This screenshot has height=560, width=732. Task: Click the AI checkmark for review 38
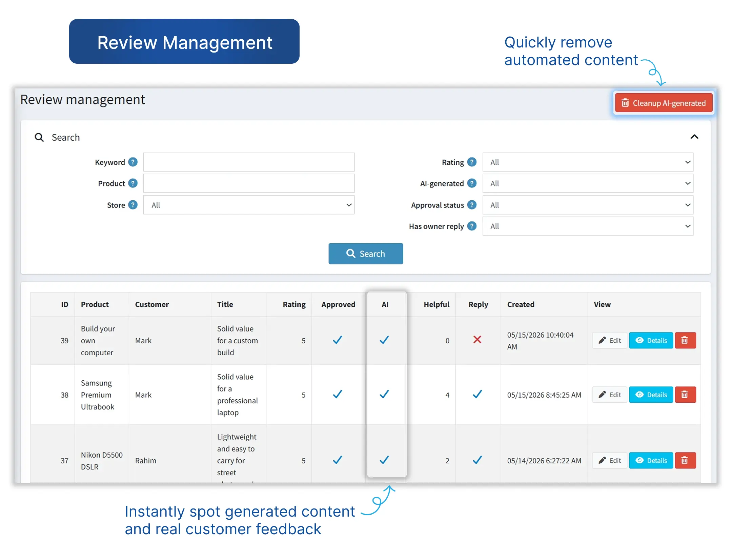pyautogui.click(x=384, y=394)
